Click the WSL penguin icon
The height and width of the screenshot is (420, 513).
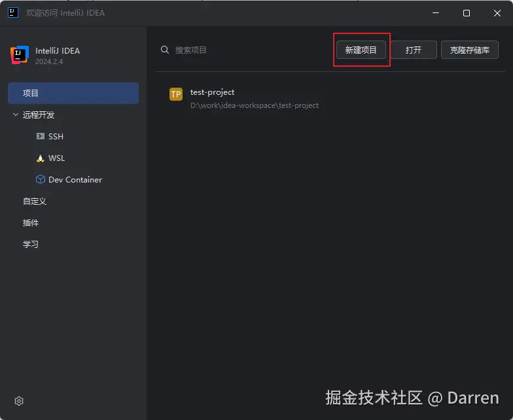(41, 158)
